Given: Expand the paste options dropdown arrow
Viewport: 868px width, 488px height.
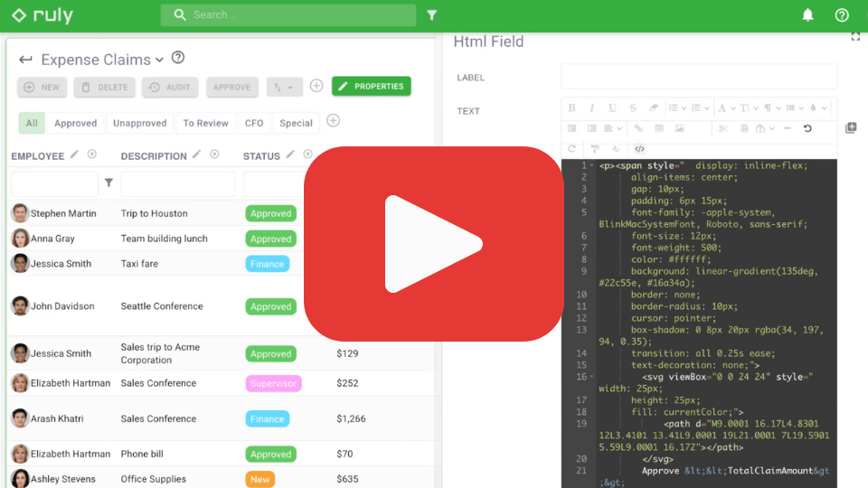Looking at the screenshot, I should pos(771,129).
